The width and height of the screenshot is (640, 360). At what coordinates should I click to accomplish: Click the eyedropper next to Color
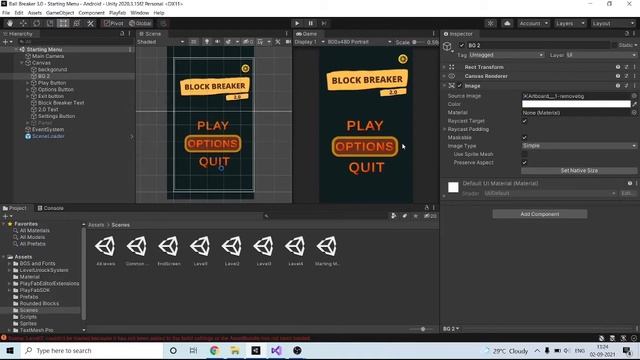click(x=634, y=104)
